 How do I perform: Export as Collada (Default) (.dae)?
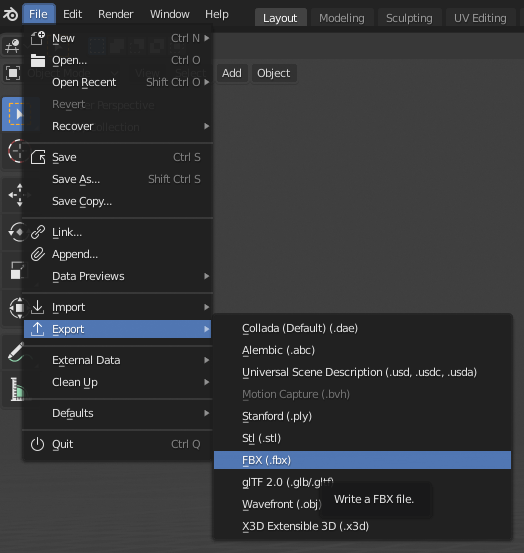click(x=362, y=328)
